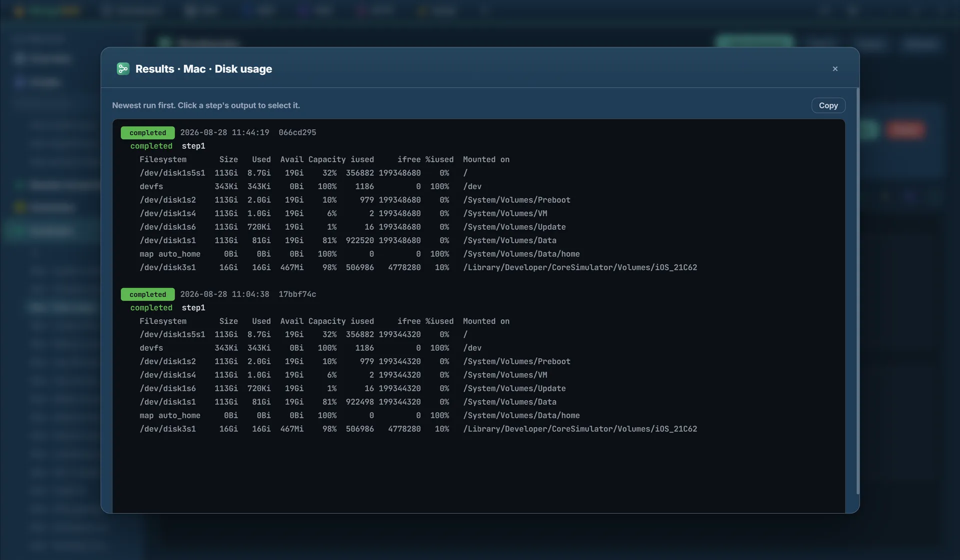This screenshot has width=960, height=560.
Task: Click the devfs row in the newest run
Action: pyautogui.click(x=310, y=186)
